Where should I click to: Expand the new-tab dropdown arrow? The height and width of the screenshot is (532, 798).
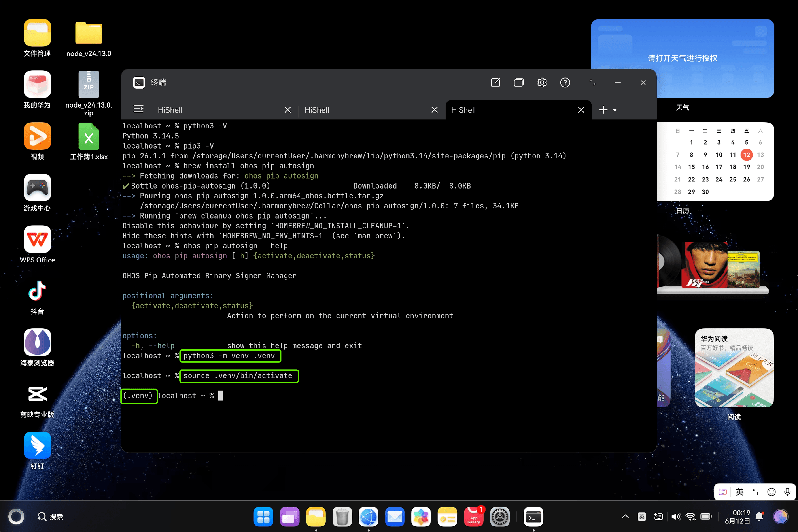coord(615,110)
